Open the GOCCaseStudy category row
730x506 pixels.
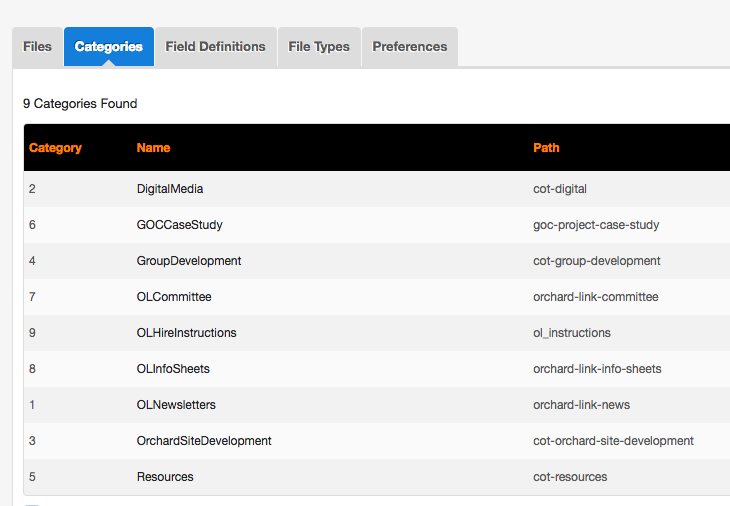click(x=179, y=225)
